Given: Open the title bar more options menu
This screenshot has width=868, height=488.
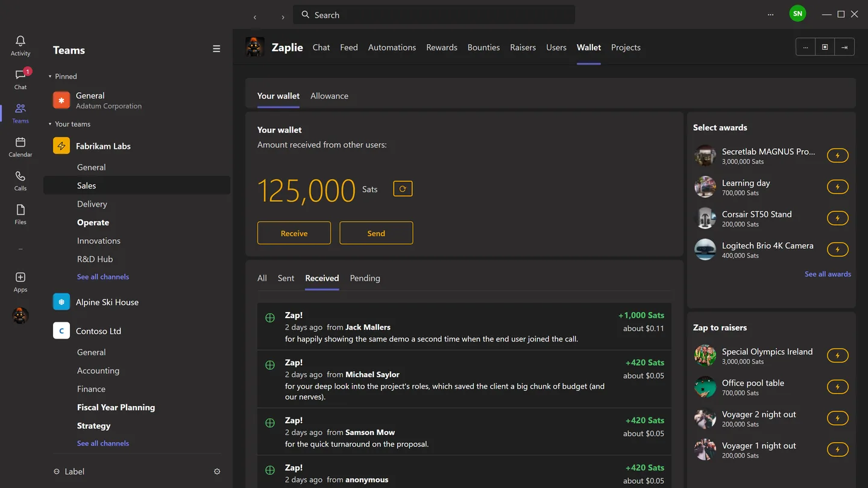Looking at the screenshot, I should click(770, 14).
